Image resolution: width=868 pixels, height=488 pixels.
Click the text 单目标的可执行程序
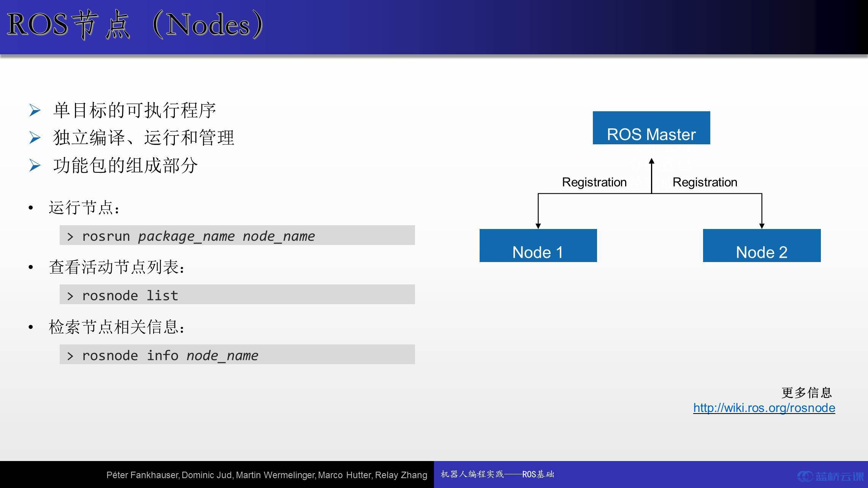coord(135,110)
